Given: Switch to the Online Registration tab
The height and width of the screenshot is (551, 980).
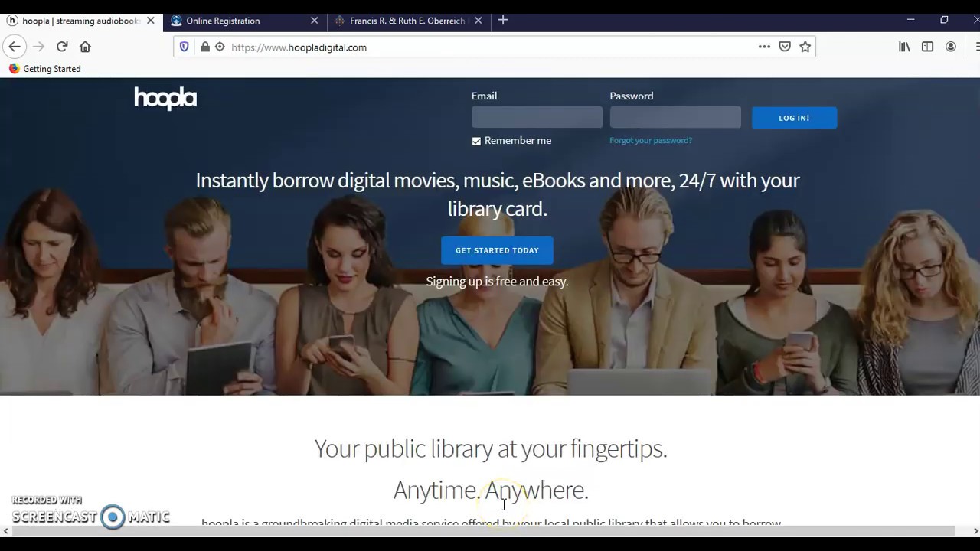Looking at the screenshot, I should tap(245, 21).
